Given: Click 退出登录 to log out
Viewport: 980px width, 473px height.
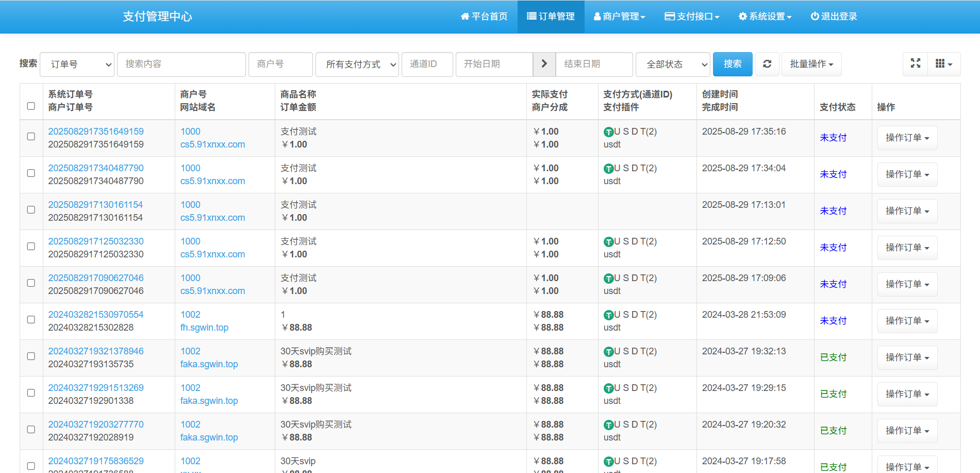Looking at the screenshot, I should [834, 17].
